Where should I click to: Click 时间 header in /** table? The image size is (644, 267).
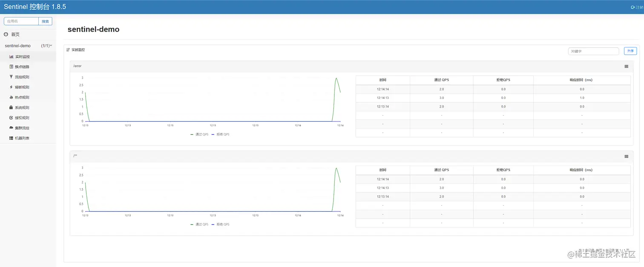coord(383,170)
